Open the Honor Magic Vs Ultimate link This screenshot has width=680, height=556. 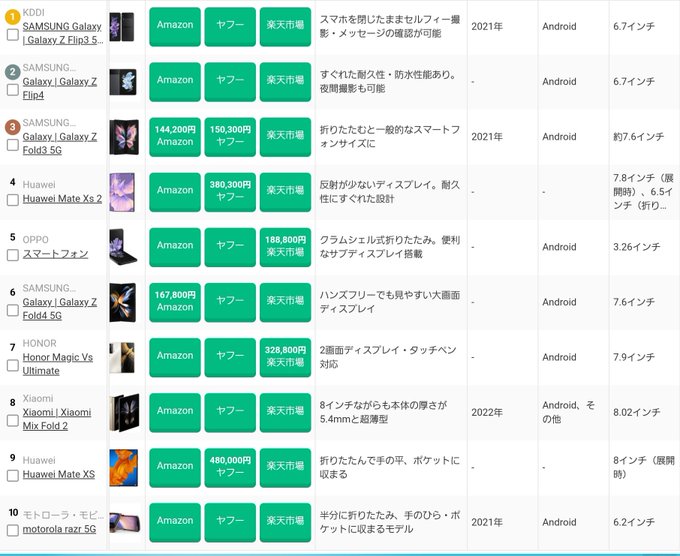coord(58,364)
